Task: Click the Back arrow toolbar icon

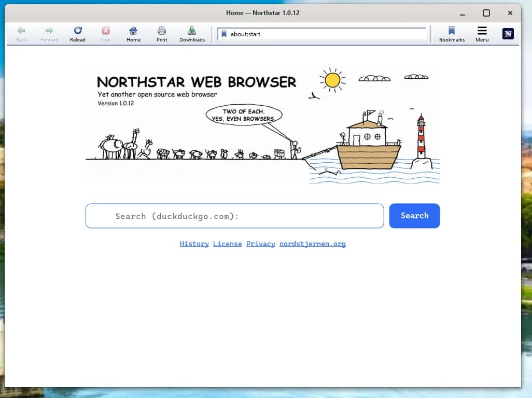Action: [x=21, y=31]
